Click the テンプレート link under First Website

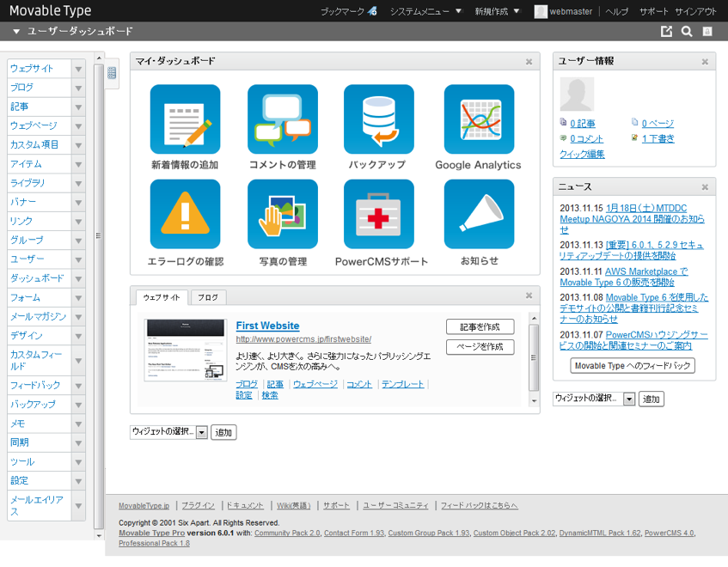click(402, 384)
